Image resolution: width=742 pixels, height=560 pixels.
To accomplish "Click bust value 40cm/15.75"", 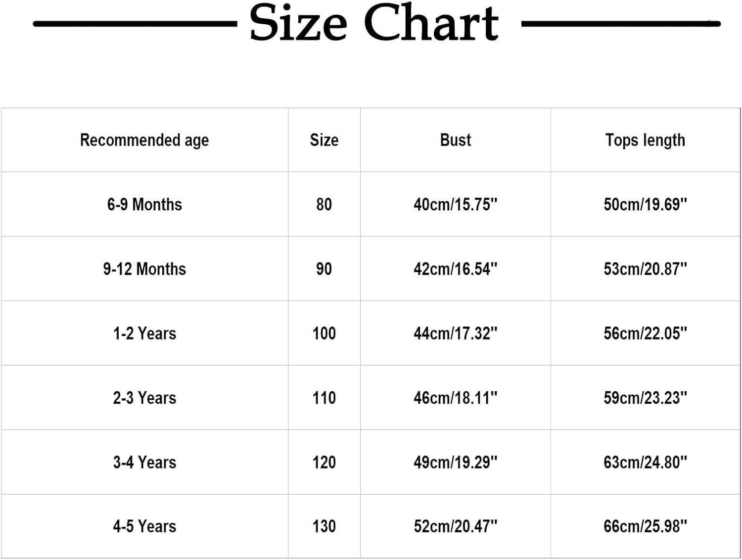I will pyautogui.click(x=456, y=204).
